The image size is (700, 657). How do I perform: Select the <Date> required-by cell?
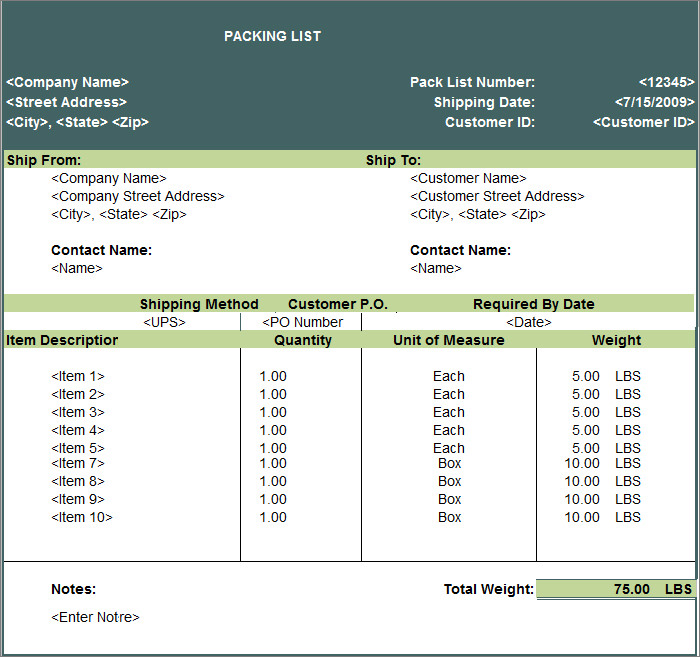[x=529, y=322]
